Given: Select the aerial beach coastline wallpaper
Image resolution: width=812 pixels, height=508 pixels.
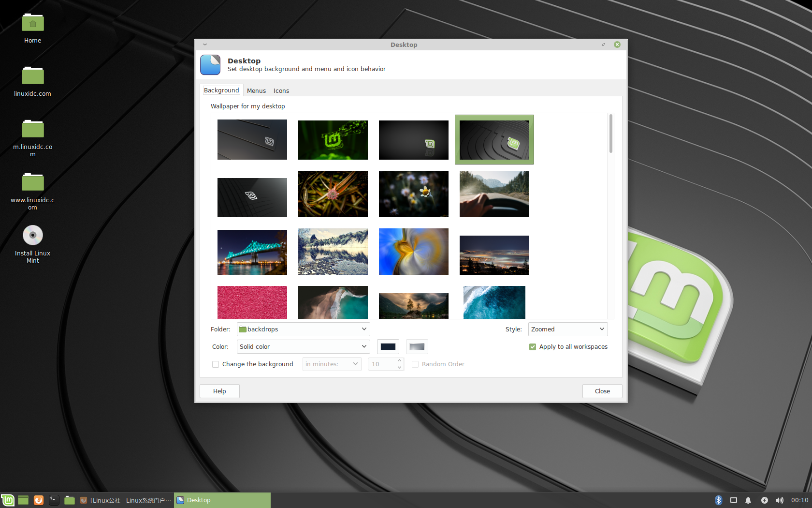Looking at the screenshot, I should (x=333, y=302).
